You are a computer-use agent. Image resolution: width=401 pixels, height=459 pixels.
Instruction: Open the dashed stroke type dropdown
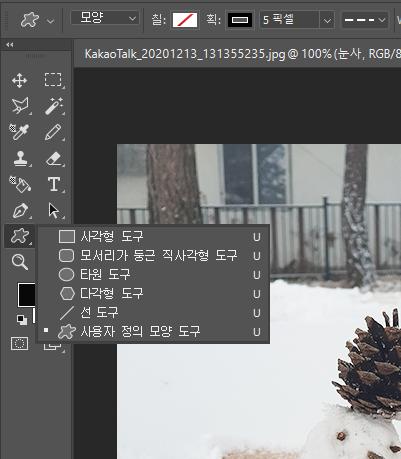pyautogui.click(x=365, y=20)
